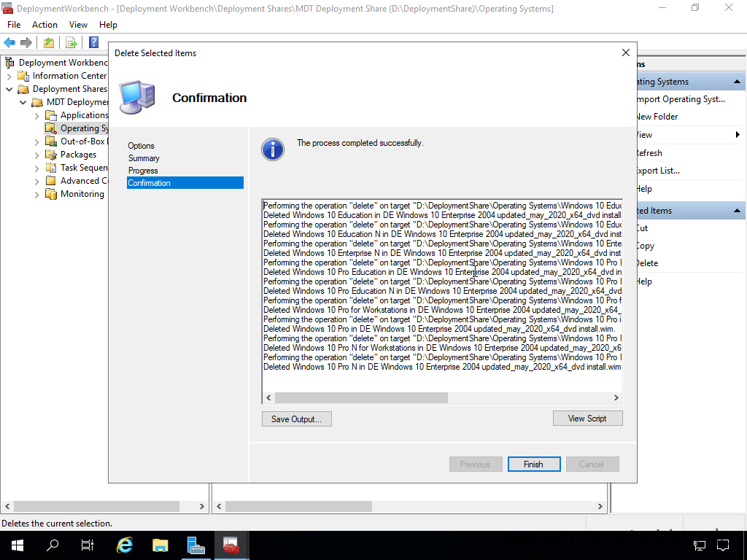The height and width of the screenshot is (560, 747).
Task: Open Action Center notifications icon
Action: (723, 545)
